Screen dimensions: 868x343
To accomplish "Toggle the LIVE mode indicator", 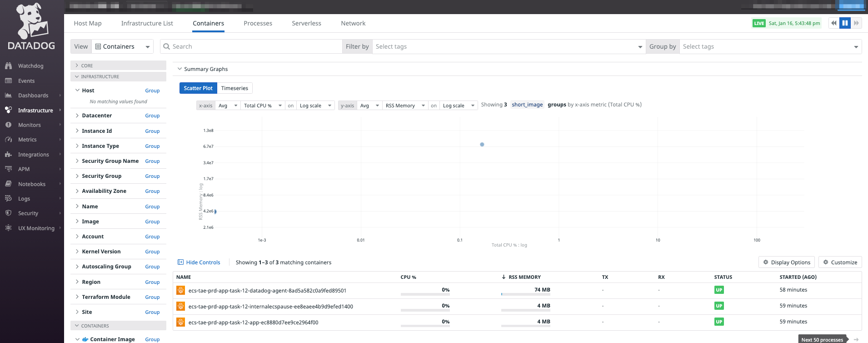I will tap(759, 23).
